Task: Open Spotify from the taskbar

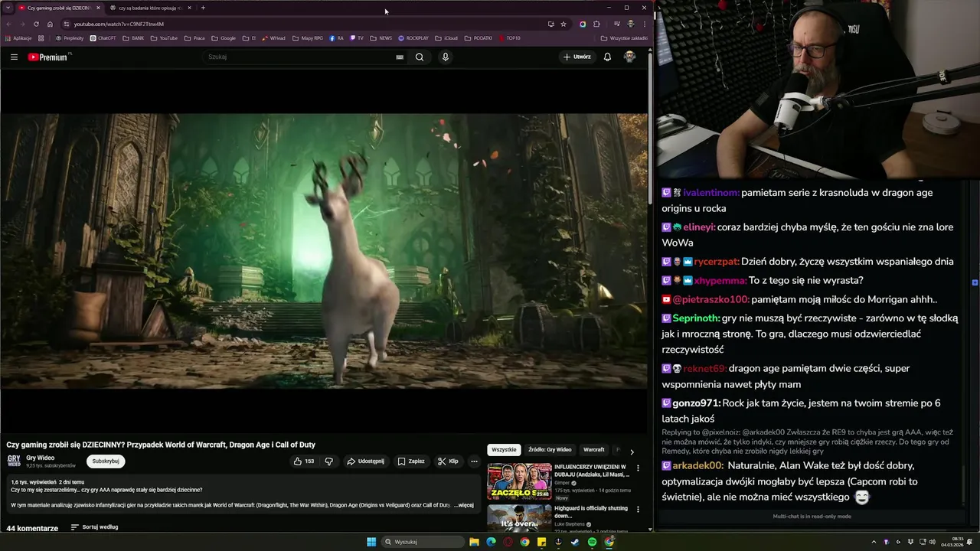Action: 592,542
